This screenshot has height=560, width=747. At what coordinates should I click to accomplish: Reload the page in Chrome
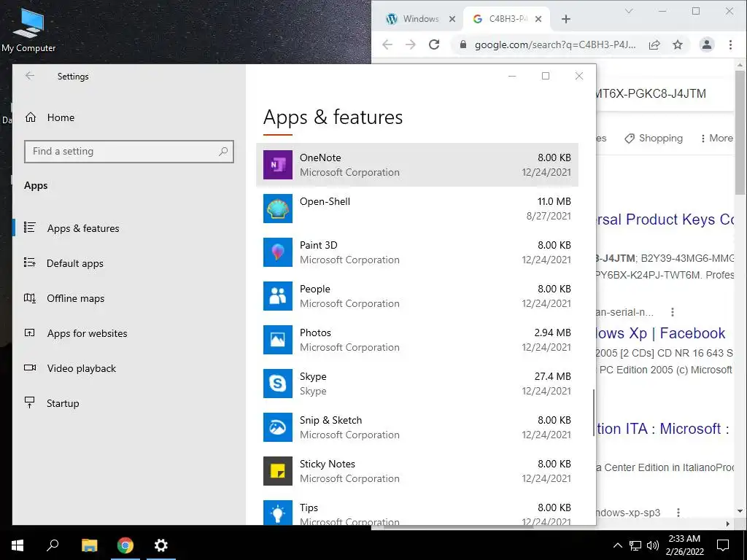434,44
